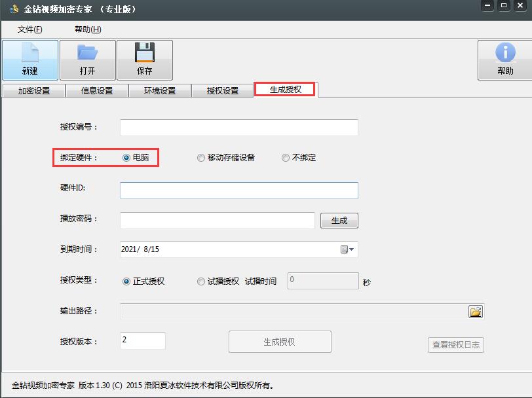This screenshot has height=398, width=532.
Task: Click the 试播时间 seconds field
Action: coord(323,281)
